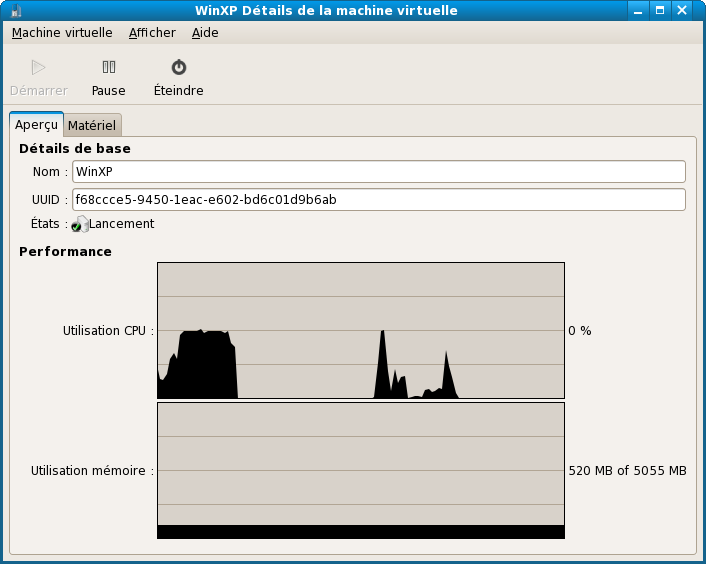Viewport: 706px width, 564px height.
Task: Open the Machine virtuelle menu
Action: [x=62, y=33]
